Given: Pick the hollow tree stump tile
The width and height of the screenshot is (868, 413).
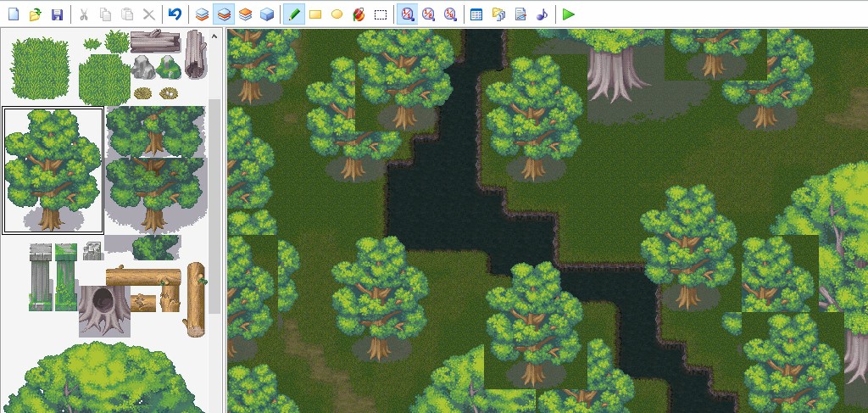Looking at the screenshot, I should click(x=104, y=312).
